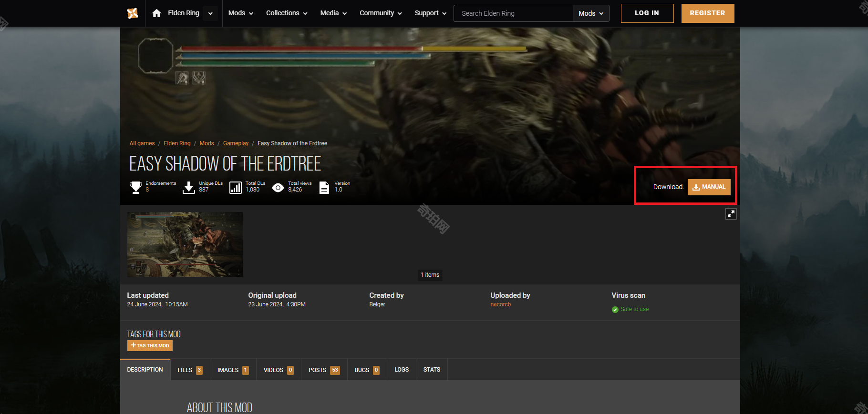Select the DESCRIPTION tab
This screenshot has height=414, width=868.
145,370
